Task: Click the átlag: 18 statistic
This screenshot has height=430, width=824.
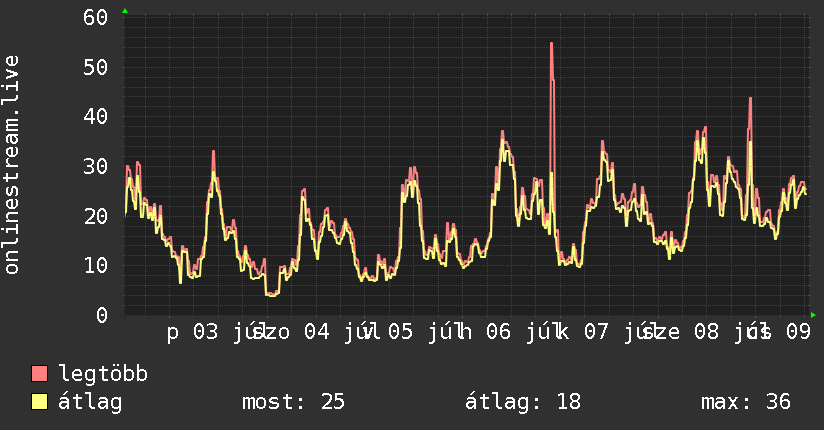Action: click(523, 402)
